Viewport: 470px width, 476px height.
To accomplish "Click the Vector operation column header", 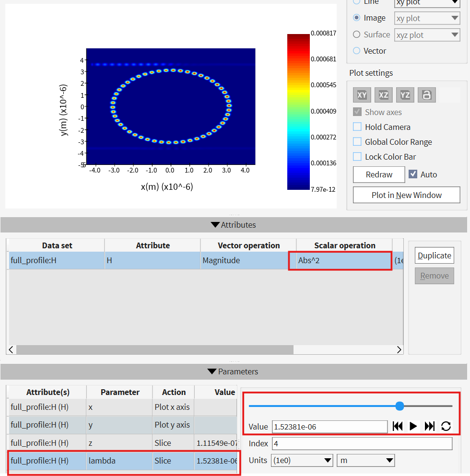I will pos(248,245).
